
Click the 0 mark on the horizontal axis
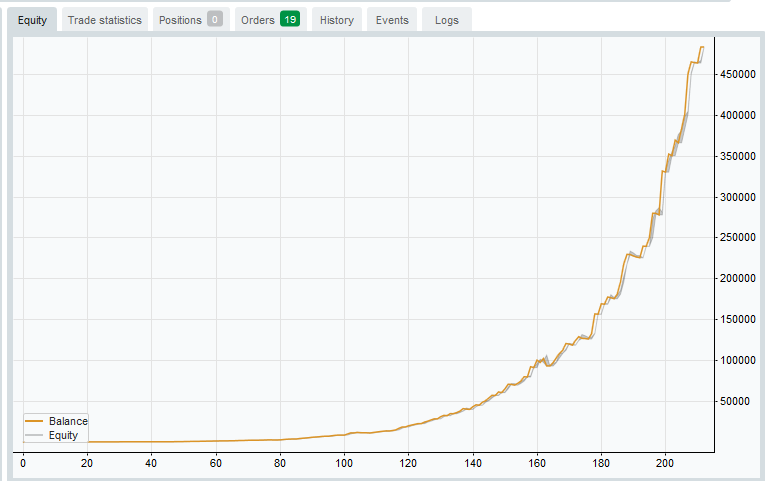click(23, 463)
